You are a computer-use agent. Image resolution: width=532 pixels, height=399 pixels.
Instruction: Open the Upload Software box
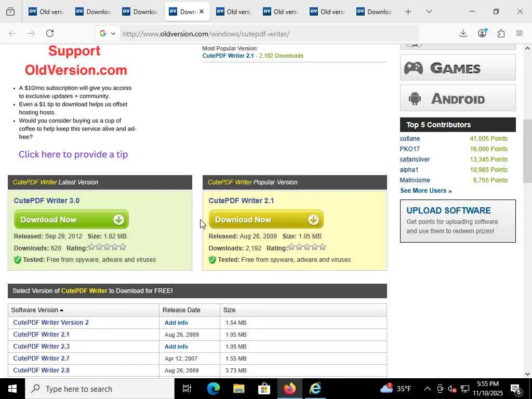458,221
